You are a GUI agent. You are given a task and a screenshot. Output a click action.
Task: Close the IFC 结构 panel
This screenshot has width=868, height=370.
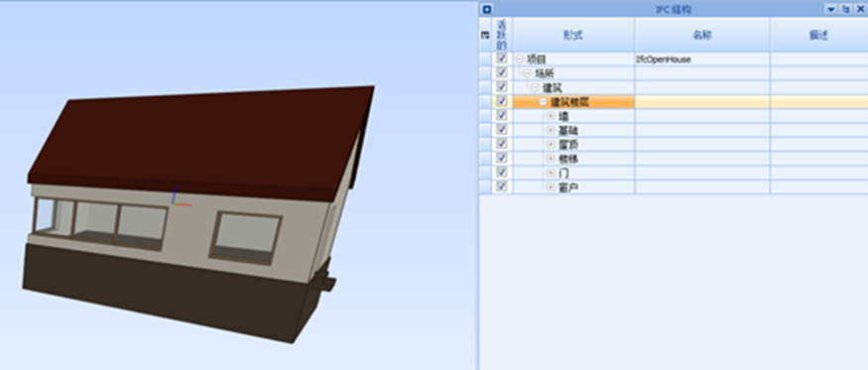[860, 9]
